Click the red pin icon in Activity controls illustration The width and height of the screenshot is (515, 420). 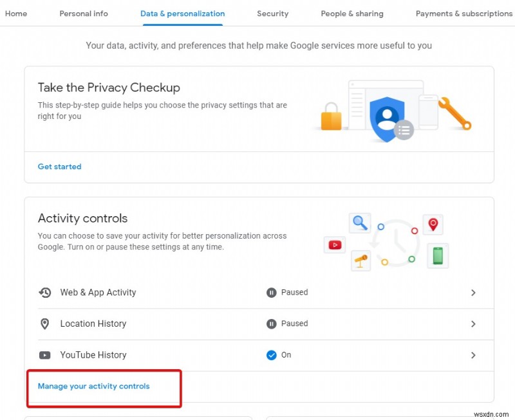coord(433,224)
